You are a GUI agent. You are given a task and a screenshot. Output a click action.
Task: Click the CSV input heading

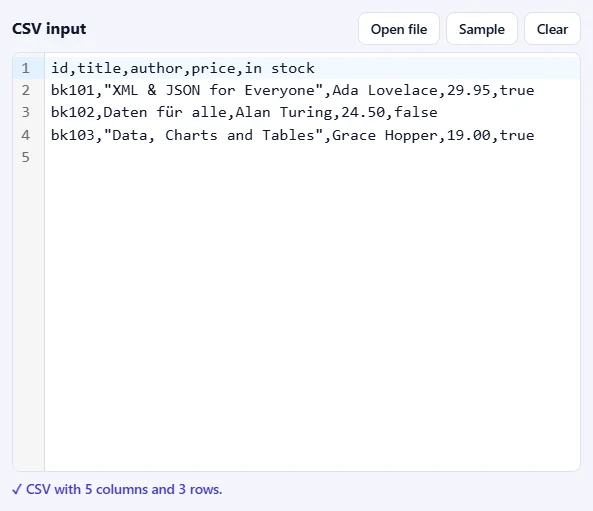coord(49,29)
